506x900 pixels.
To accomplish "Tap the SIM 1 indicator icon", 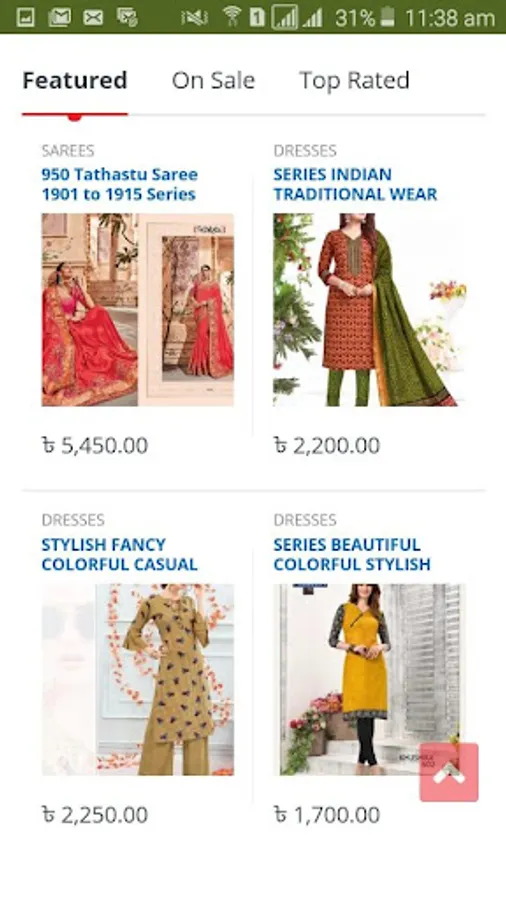I will coord(257,17).
